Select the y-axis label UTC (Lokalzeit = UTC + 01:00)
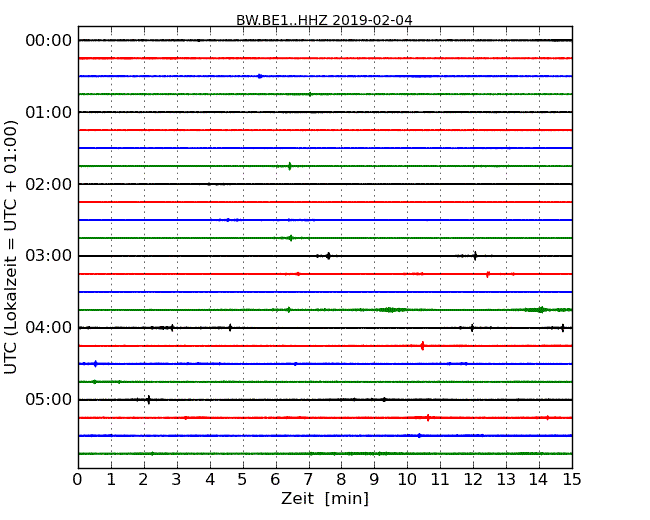 pos(11,247)
